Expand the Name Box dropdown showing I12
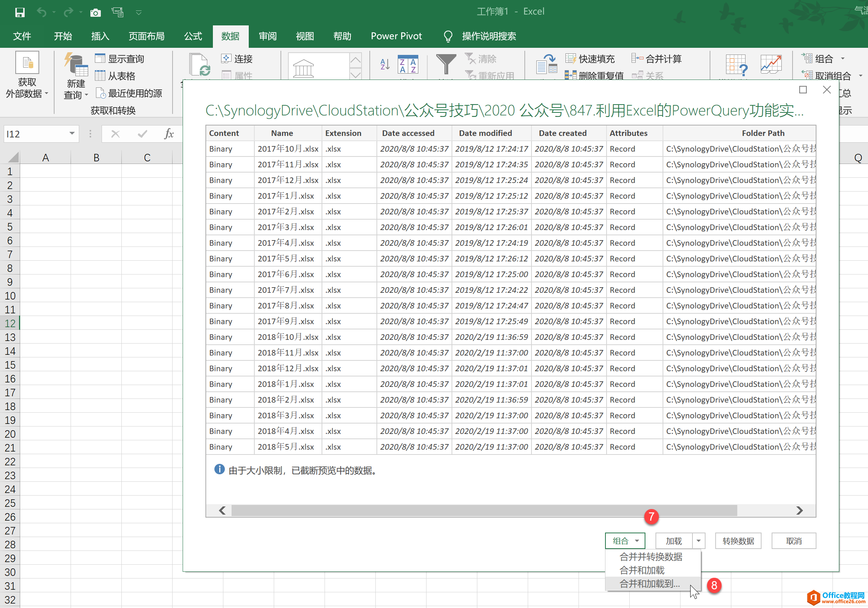This screenshot has height=608, width=868. pyautogui.click(x=72, y=133)
